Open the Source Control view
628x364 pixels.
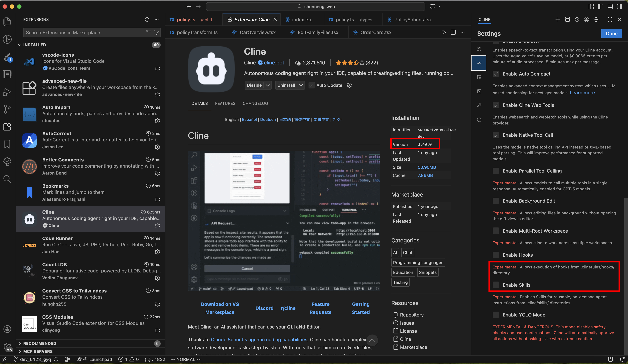tap(7, 109)
